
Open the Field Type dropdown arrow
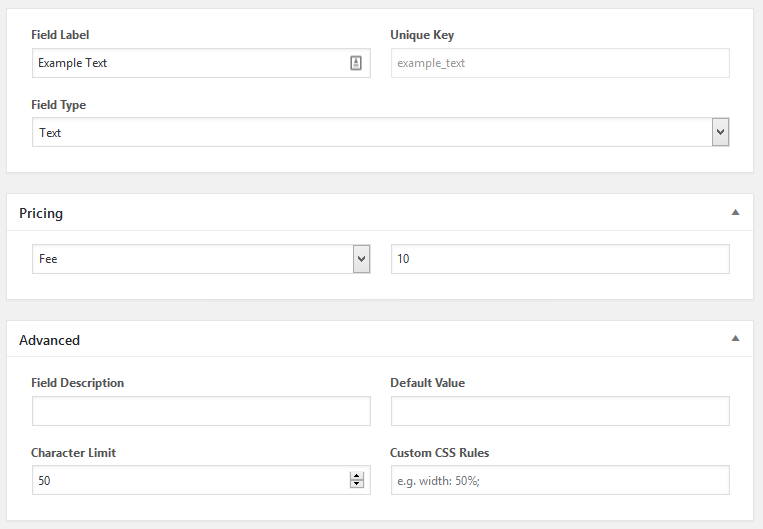click(x=720, y=132)
